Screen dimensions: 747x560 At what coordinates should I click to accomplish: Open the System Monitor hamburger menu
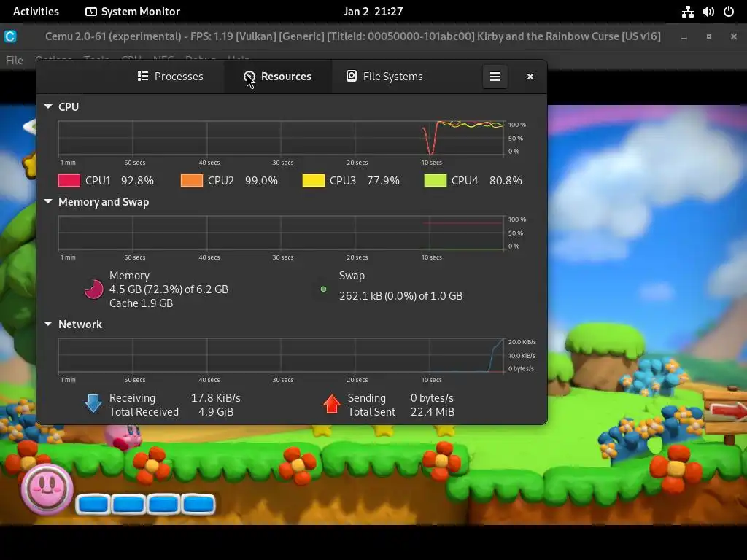[495, 76]
